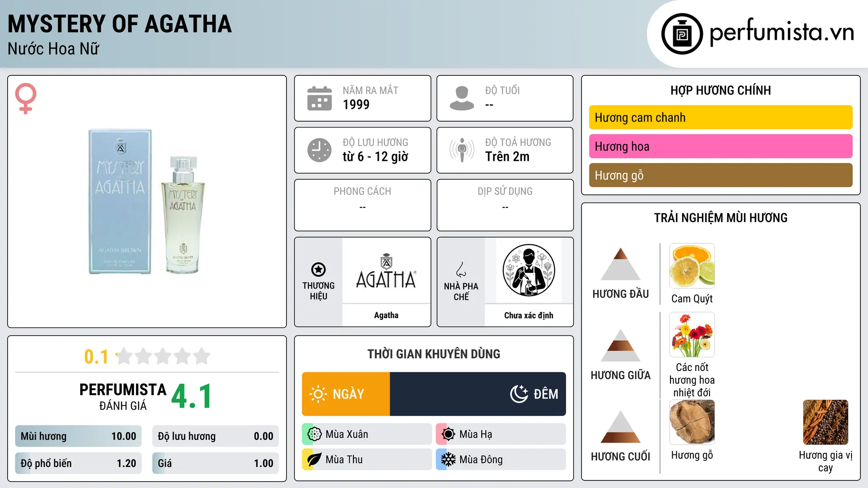Click the flower icon for Mùa Xuân
Viewport: 868px width, 488px height.
[x=314, y=434]
